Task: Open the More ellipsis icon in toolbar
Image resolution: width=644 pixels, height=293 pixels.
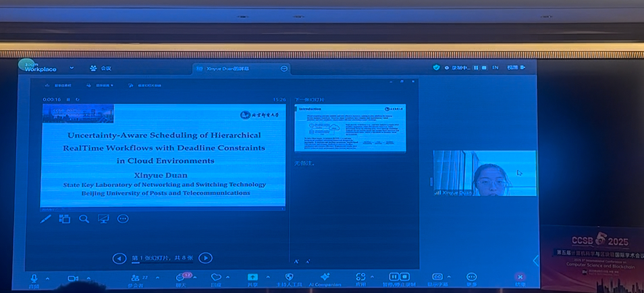Action: pos(471,277)
